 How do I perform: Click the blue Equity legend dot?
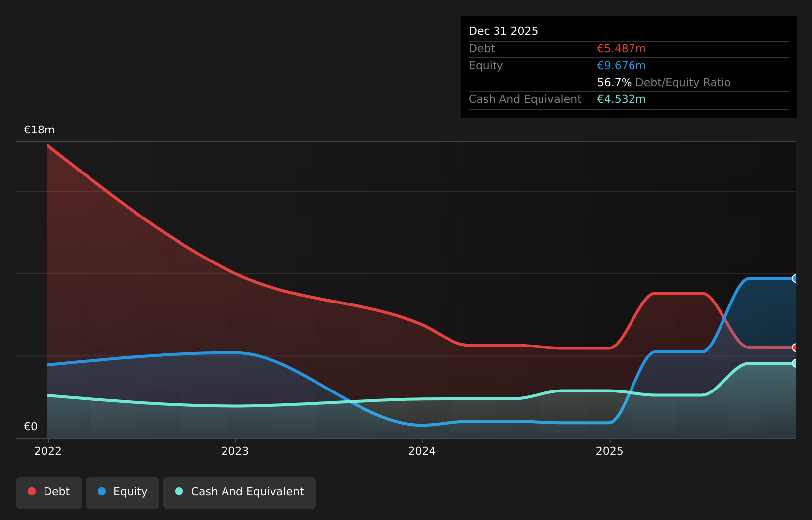102,491
